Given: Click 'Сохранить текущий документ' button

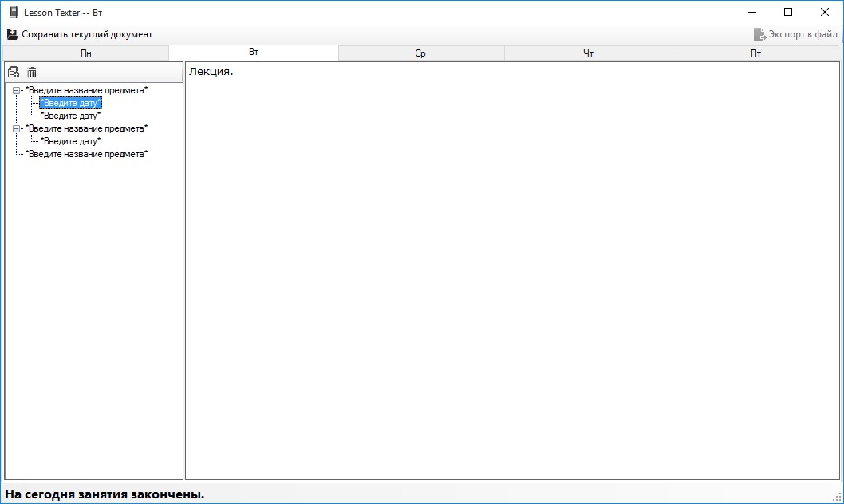Looking at the screenshot, I should click(80, 34).
